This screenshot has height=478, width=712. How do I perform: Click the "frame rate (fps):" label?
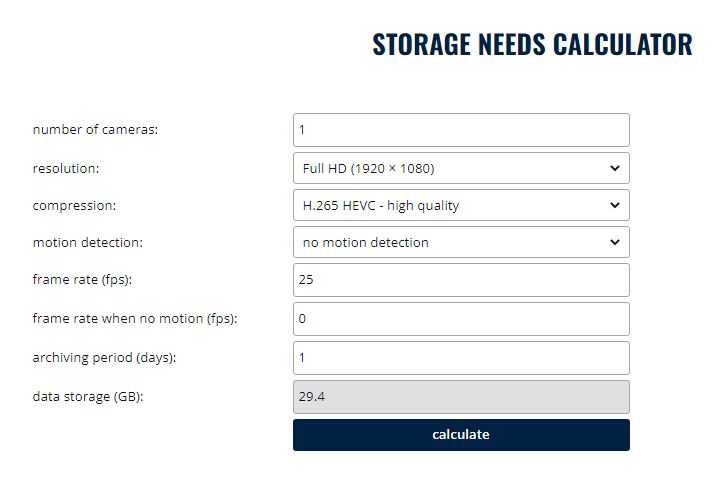click(x=83, y=280)
